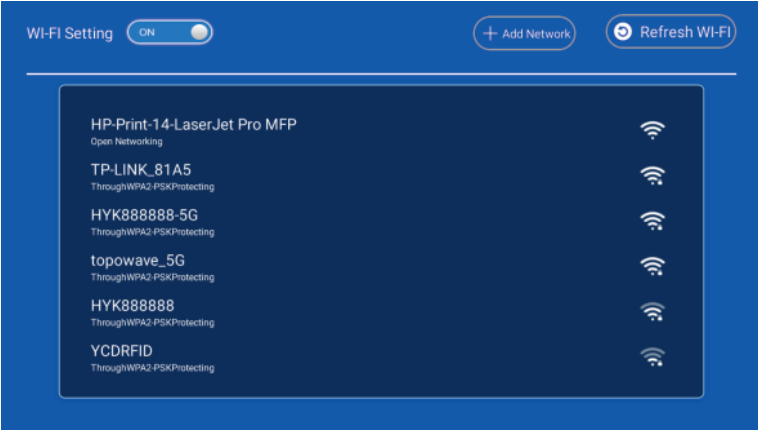Click the WI-FI Setting label text
Screen dimensions: 758x432
click(68, 32)
